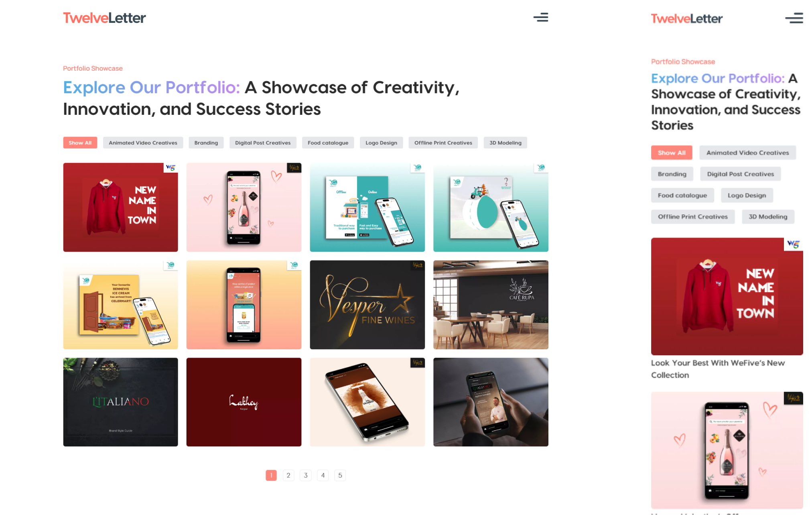Open the L'Italiano brand style guide thumbnail

(x=120, y=402)
